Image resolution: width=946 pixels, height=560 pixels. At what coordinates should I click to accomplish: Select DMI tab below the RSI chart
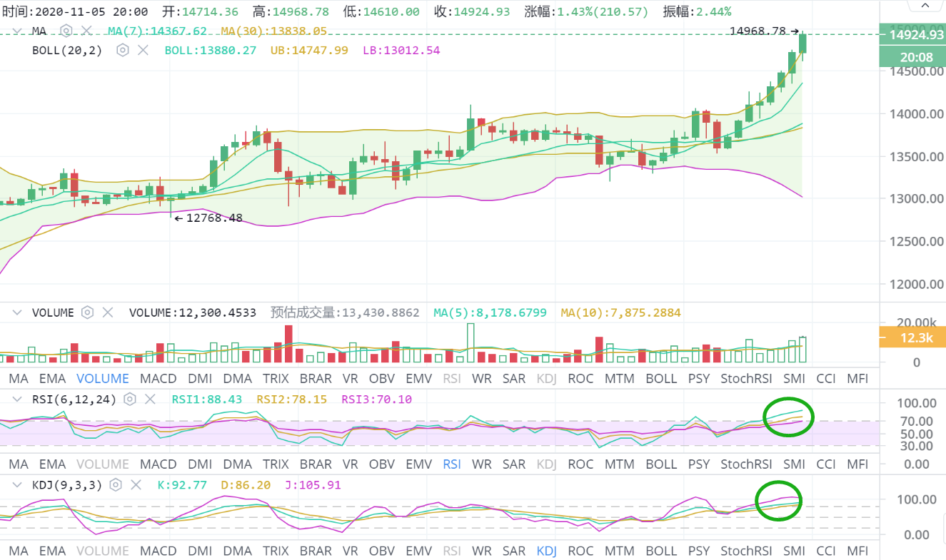pyautogui.click(x=199, y=464)
